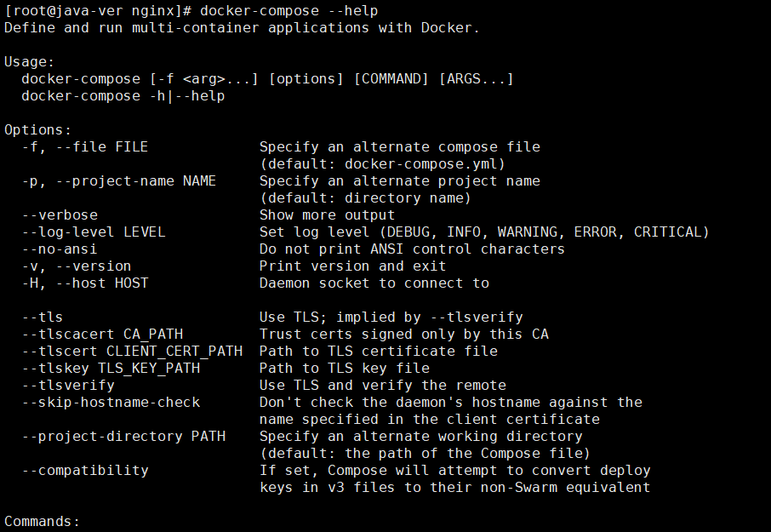Screen dimensions: 771x532
Task: Click the "--skip-hostname-check" option
Action: [110, 402]
